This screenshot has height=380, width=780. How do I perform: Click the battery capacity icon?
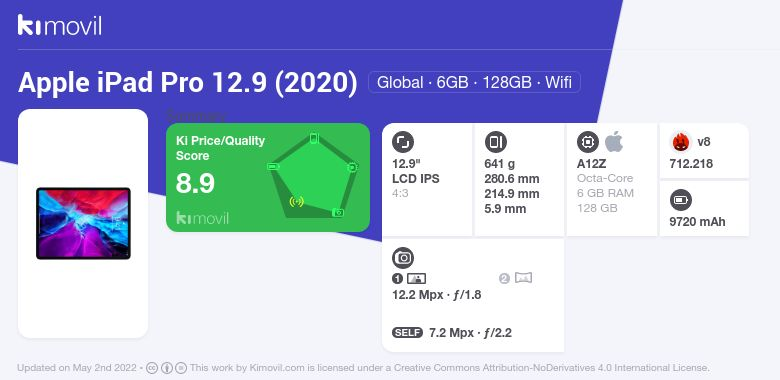coord(680,200)
